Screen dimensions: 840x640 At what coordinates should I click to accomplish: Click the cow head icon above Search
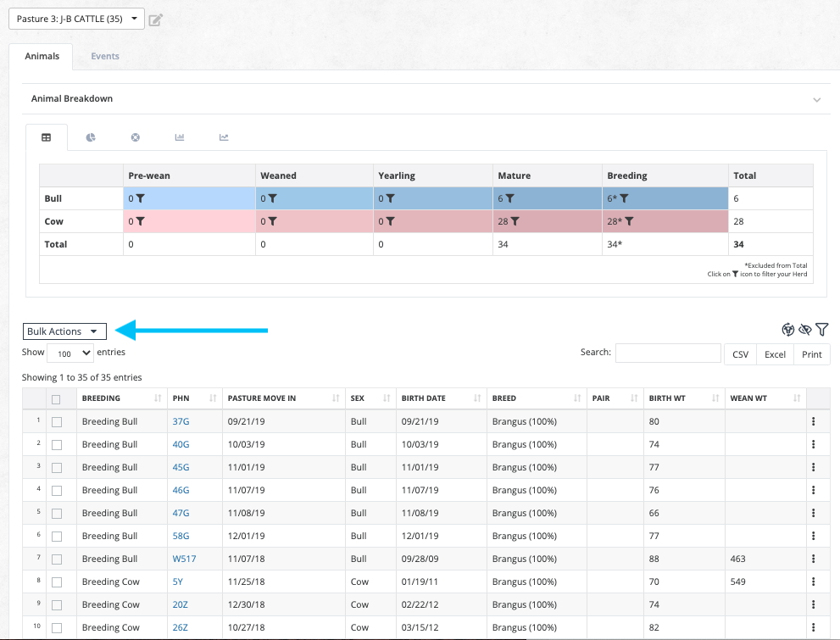pyautogui.click(x=787, y=330)
